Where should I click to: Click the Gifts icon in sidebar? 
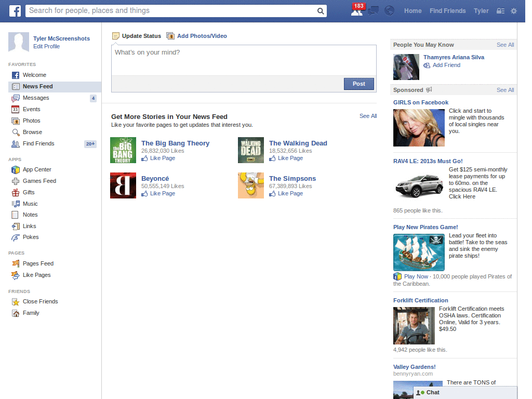[16, 193]
